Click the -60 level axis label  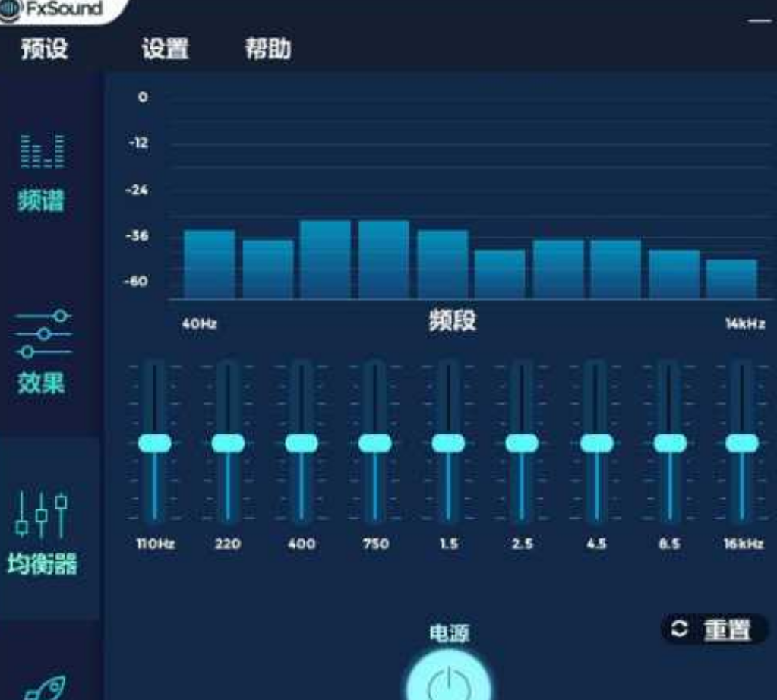coord(136,282)
